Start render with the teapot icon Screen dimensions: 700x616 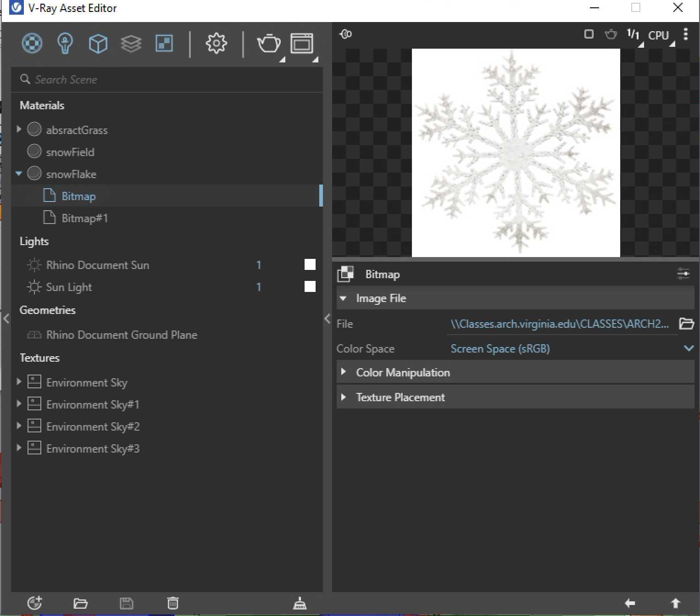(269, 44)
